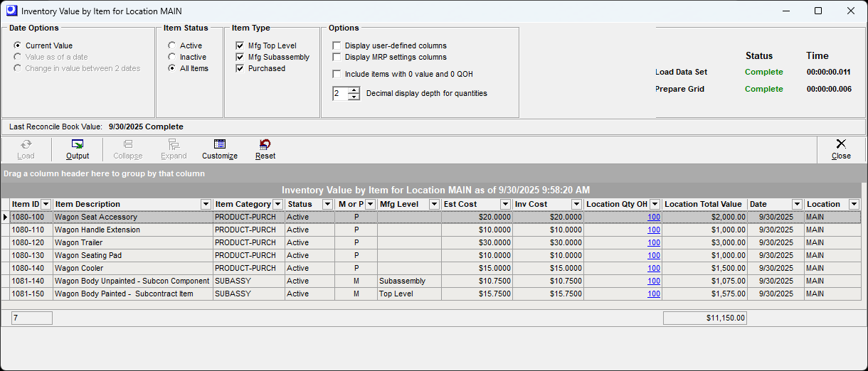This screenshot has height=371, width=868.
Task: Click the decimal display depth field
Action: click(x=340, y=93)
